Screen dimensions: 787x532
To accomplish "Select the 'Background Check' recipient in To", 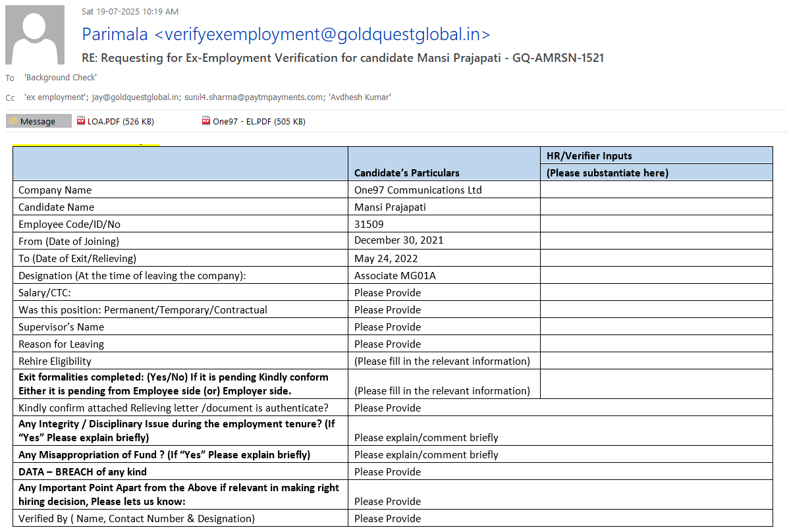I will (x=61, y=78).
